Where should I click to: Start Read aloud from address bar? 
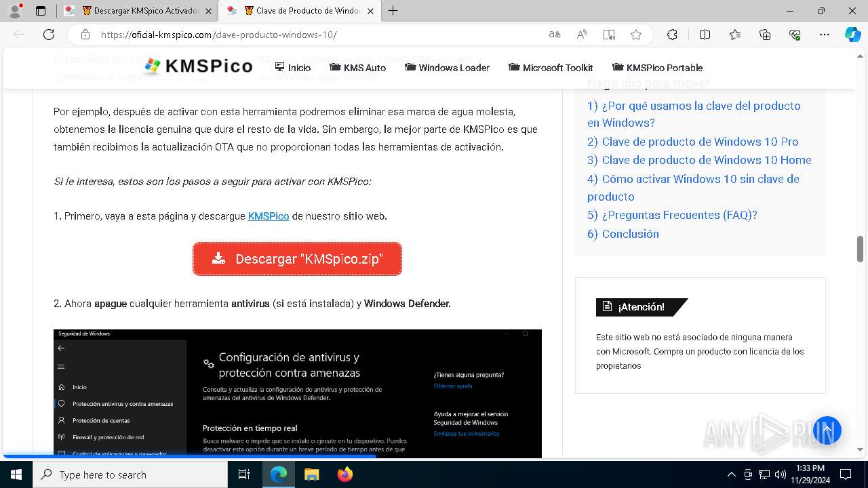[x=582, y=35]
